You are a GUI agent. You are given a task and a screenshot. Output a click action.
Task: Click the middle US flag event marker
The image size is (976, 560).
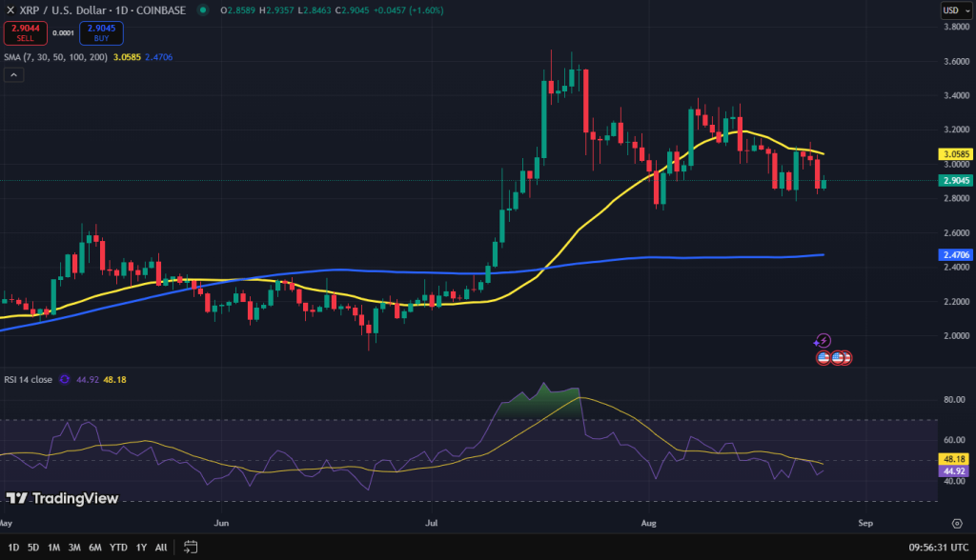pyautogui.click(x=836, y=357)
